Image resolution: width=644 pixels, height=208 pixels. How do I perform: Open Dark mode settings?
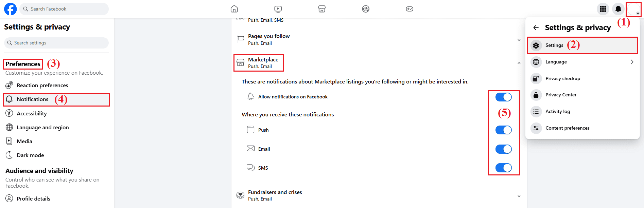coord(56,155)
